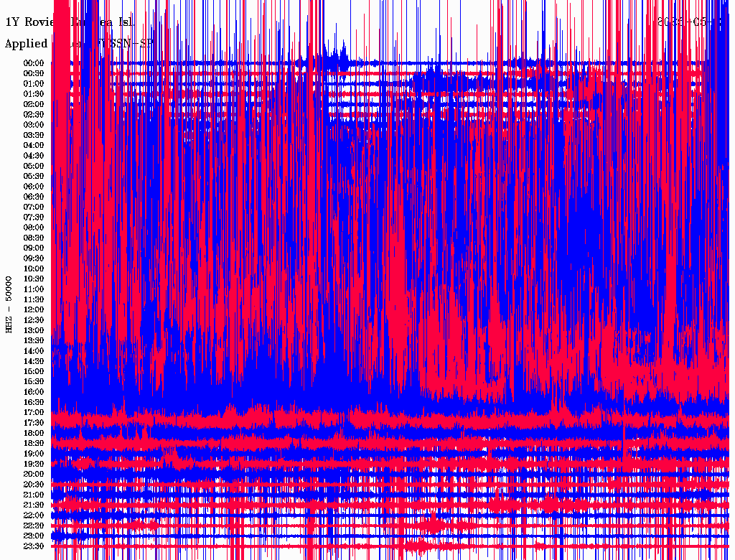The width and height of the screenshot is (735, 560).
Task: Select the 00:30 time label
Action: (x=34, y=74)
